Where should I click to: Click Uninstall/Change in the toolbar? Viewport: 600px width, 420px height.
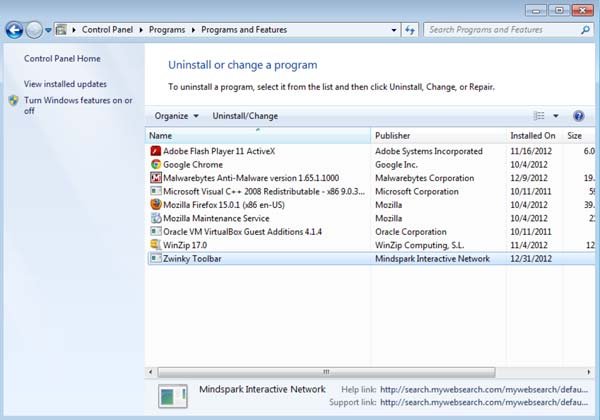tap(245, 116)
